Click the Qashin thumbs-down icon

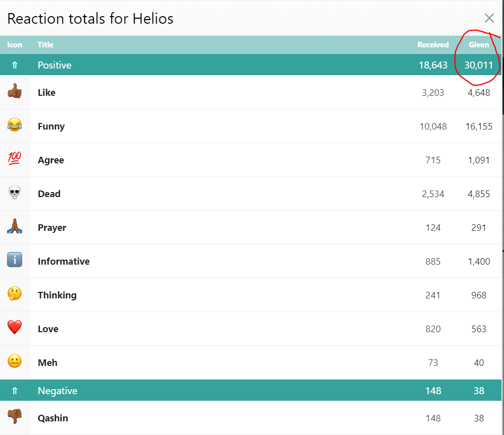[15, 416]
